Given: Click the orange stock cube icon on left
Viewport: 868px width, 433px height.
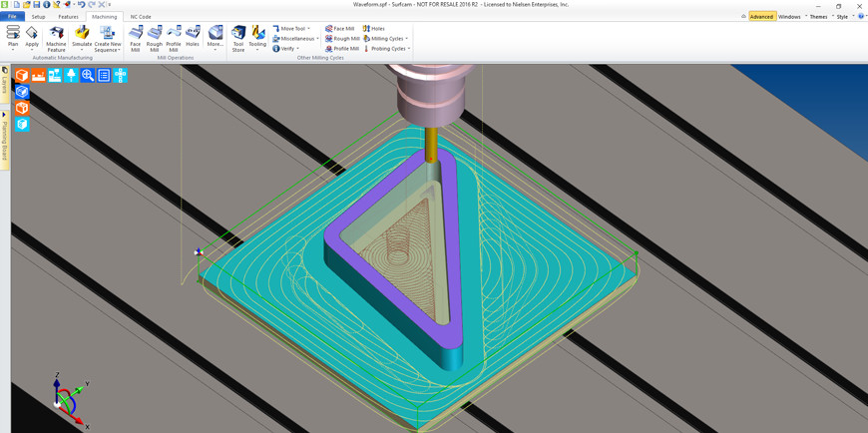Looking at the screenshot, I should (22, 108).
